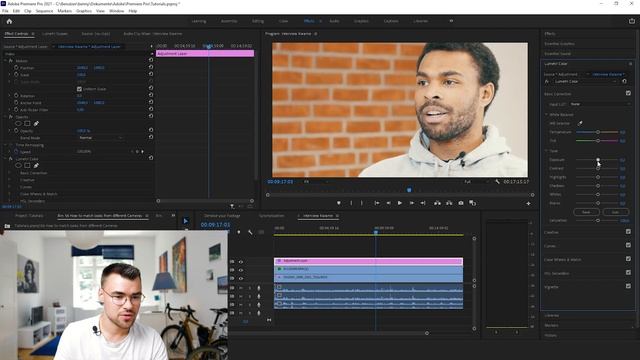640x360 pixels.
Task: Open timeline display settings wrench
Action: 250,232
